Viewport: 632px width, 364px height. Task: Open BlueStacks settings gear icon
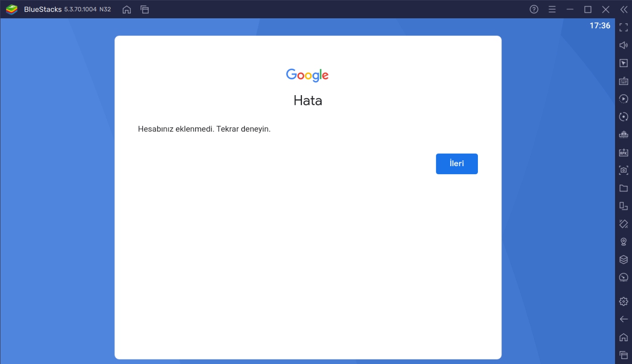pyautogui.click(x=624, y=301)
